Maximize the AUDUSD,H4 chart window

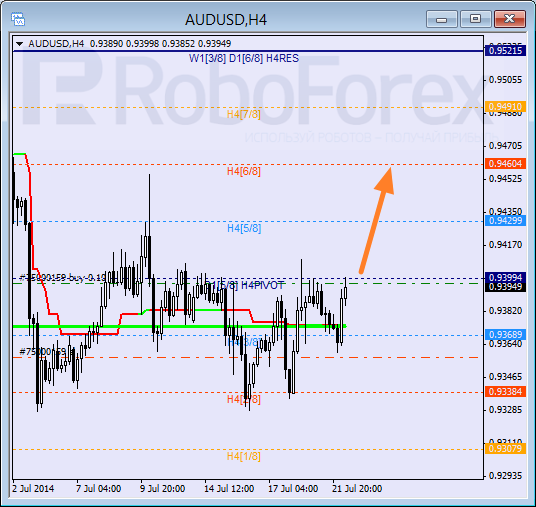[475, 19]
